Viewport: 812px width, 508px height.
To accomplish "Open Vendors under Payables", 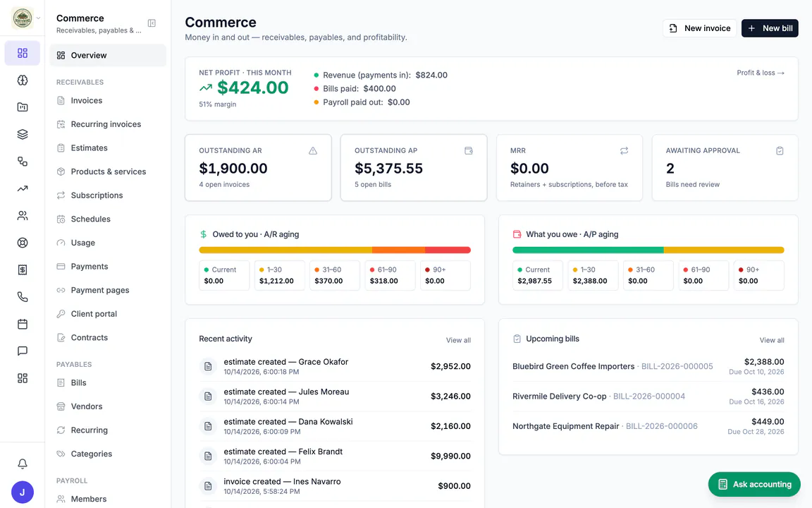I will click(x=108, y=406).
